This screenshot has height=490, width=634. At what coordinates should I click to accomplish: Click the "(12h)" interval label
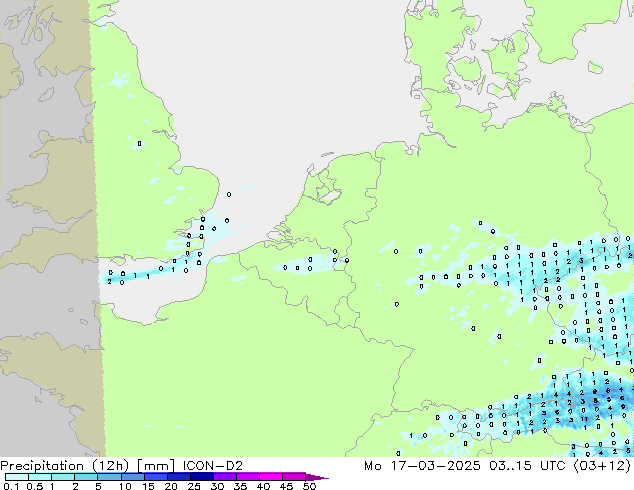pyautogui.click(x=110, y=466)
